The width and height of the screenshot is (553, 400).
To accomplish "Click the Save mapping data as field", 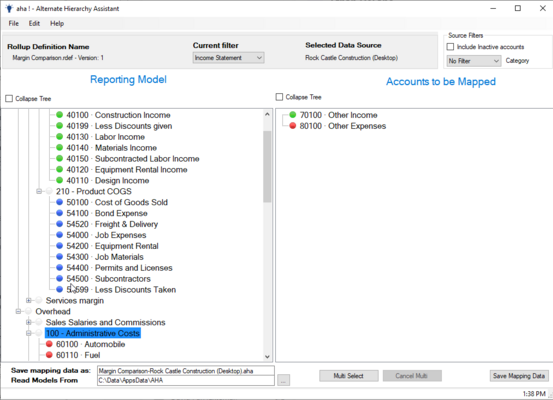I will pos(186,371).
